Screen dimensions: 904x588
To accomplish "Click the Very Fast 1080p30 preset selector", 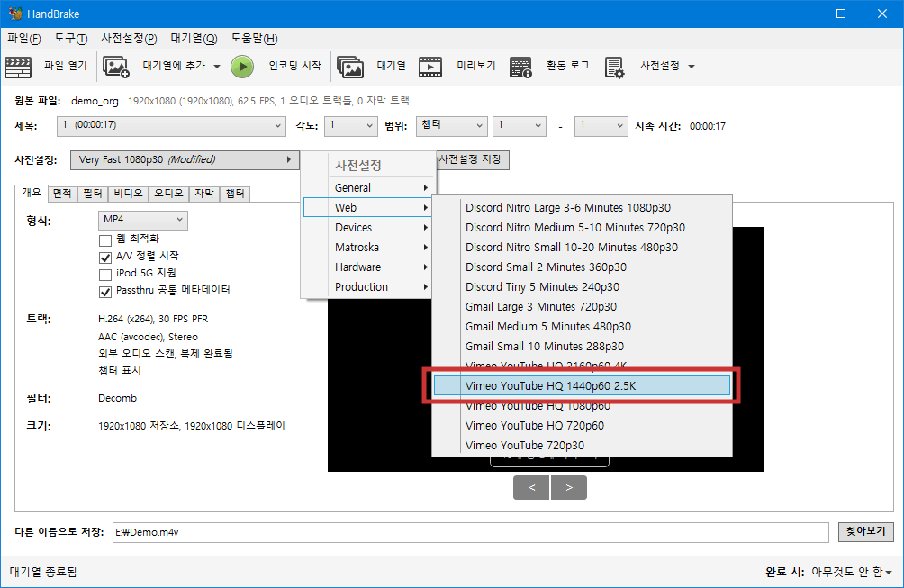I will click(x=185, y=159).
